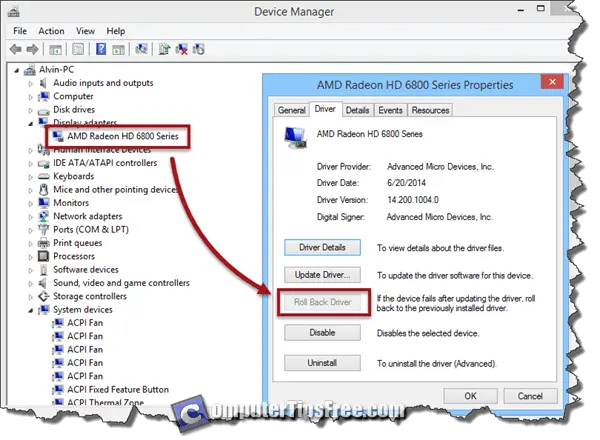
Task: Click the driver version 14.200.1004.0 text
Action: pos(413,200)
